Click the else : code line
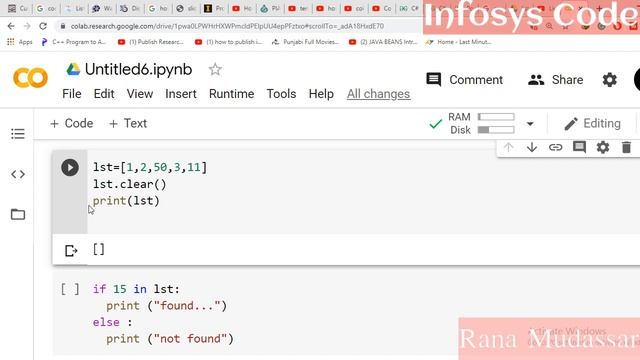The width and height of the screenshot is (640, 360). (113, 322)
